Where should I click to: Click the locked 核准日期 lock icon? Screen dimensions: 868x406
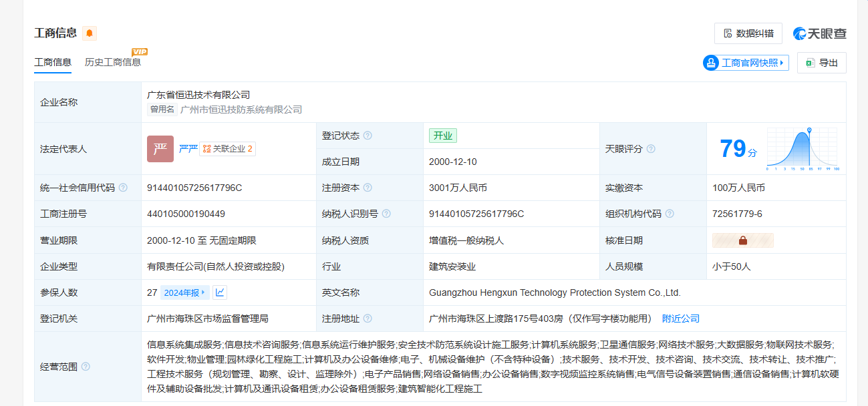(743, 240)
